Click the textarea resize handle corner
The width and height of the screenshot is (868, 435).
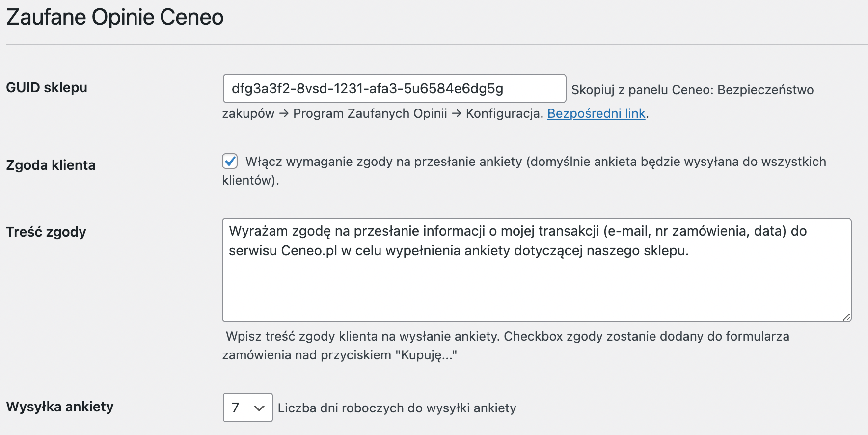(846, 317)
